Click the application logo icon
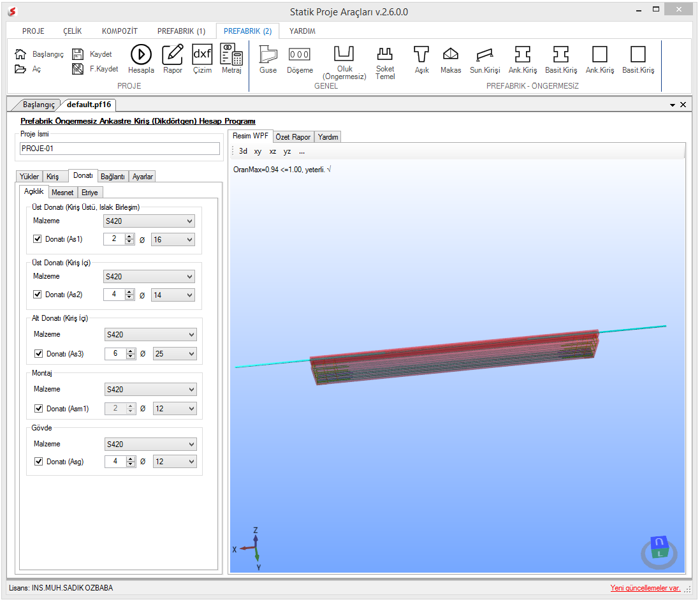Screen dimensions: 700x602 click(x=12, y=11)
